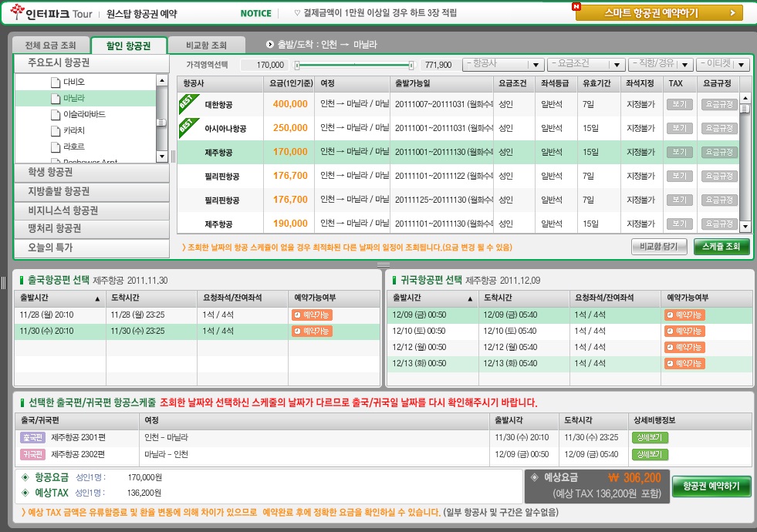
Task: Expand the 주요도시 항공권 section
Action: click(92, 63)
